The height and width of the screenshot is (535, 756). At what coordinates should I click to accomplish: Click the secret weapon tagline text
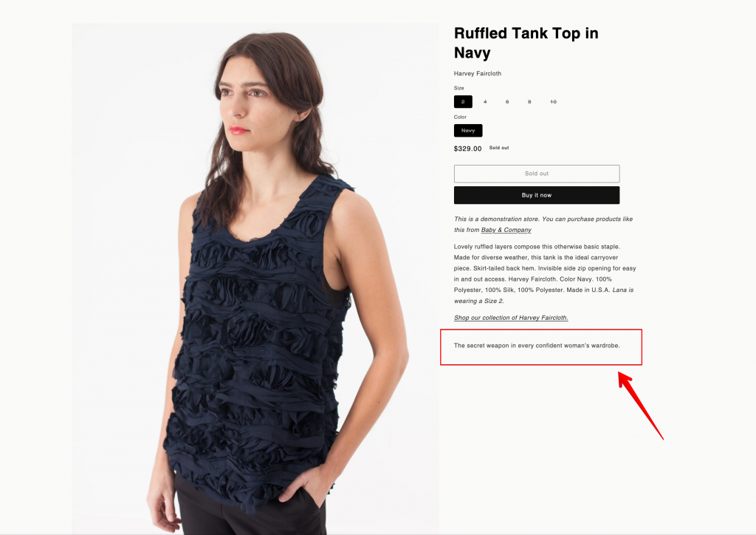[x=537, y=346]
